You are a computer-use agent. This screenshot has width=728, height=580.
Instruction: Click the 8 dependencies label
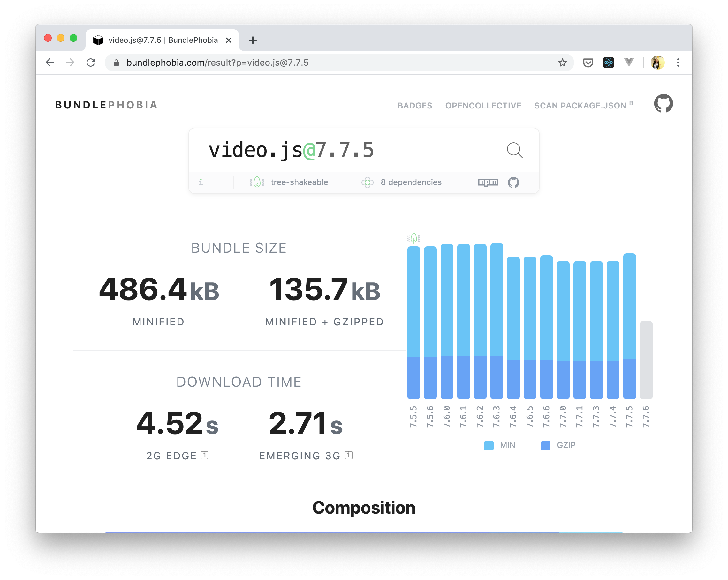point(411,182)
